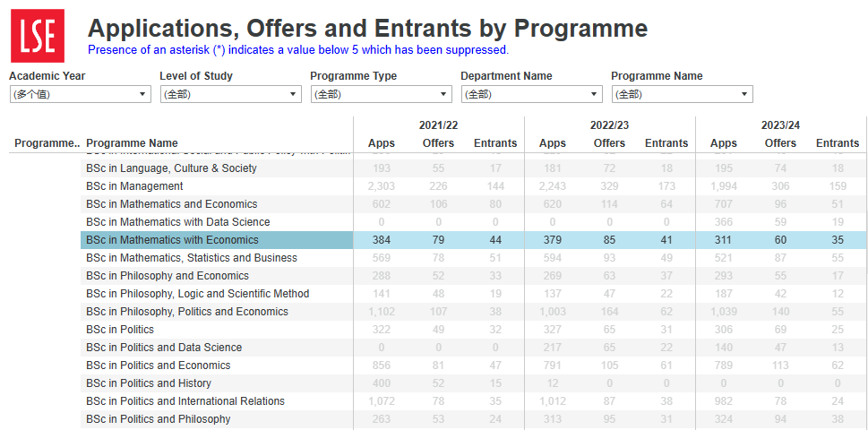Click the Apps header under 2023/24

click(724, 143)
